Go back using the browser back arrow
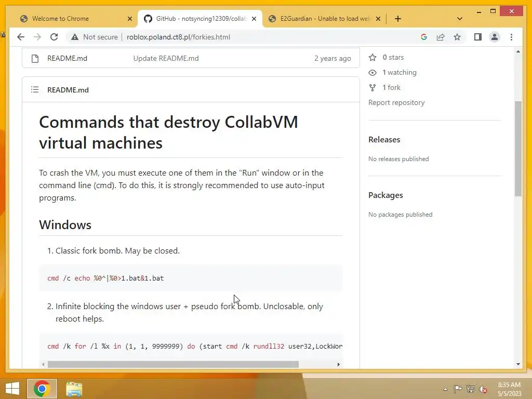This screenshot has height=399, width=532. 21,37
